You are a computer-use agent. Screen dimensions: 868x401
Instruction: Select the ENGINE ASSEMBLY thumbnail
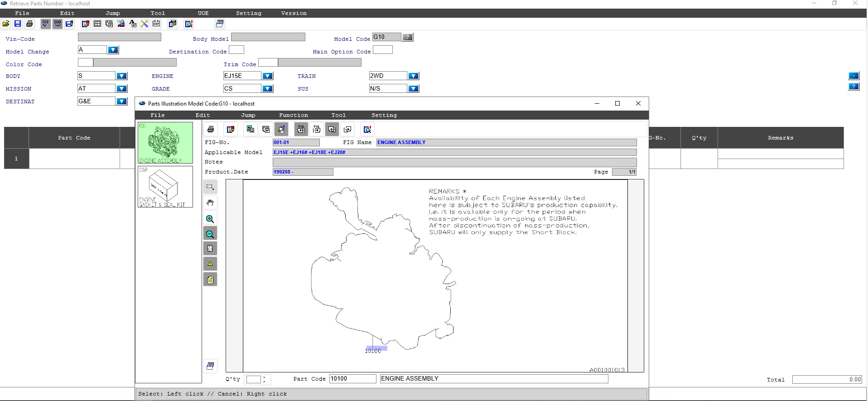(165, 143)
